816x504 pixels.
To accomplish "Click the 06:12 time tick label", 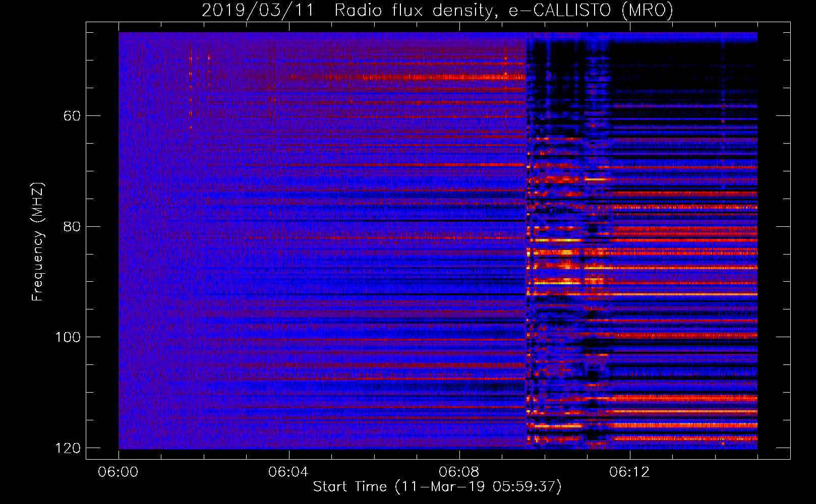I will 629,472.
